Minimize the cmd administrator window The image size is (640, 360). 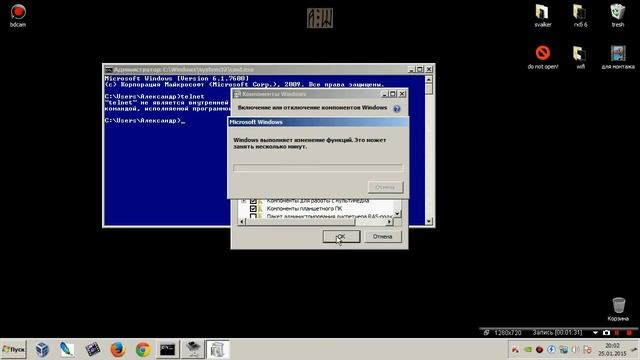point(411,70)
